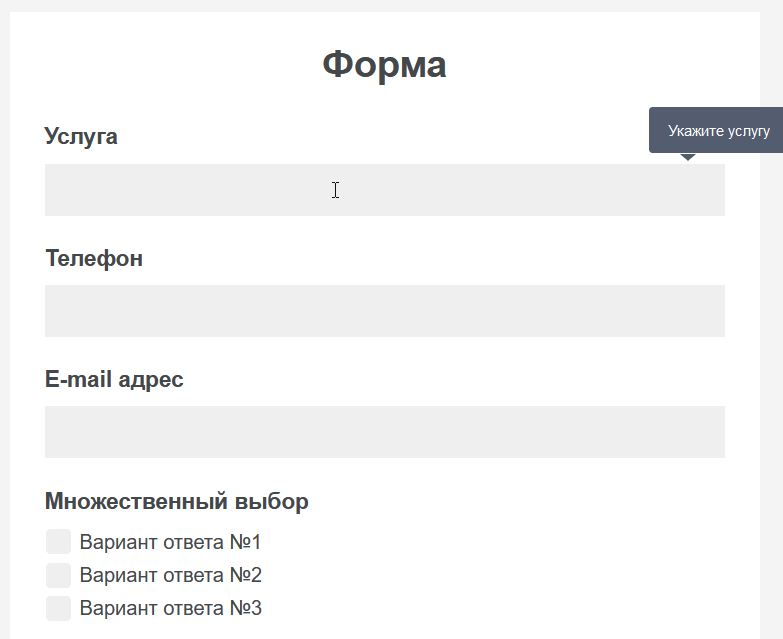Image resolution: width=783 pixels, height=639 pixels.
Task: Click the tooltip's downward arrow pointer
Action: pyautogui.click(x=688, y=157)
